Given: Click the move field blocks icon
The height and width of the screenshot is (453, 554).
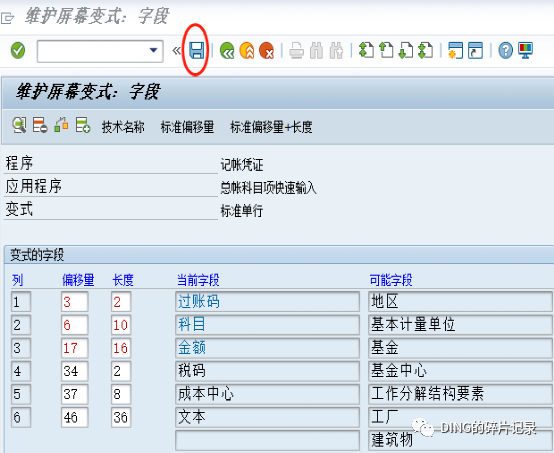Looking at the screenshot, I should pos(61,125).
